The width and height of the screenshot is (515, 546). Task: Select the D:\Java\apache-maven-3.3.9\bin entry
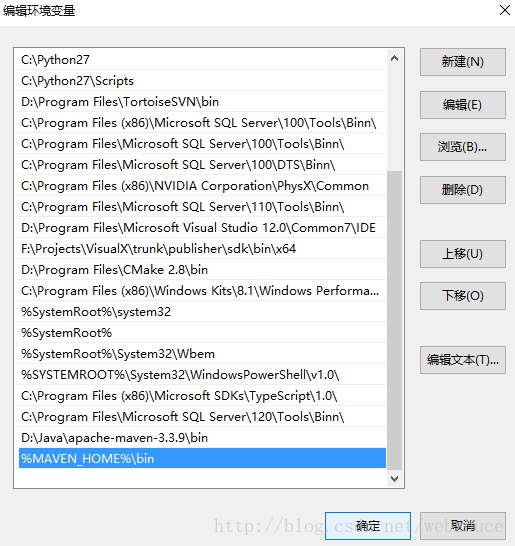click(x=201, y=438)
